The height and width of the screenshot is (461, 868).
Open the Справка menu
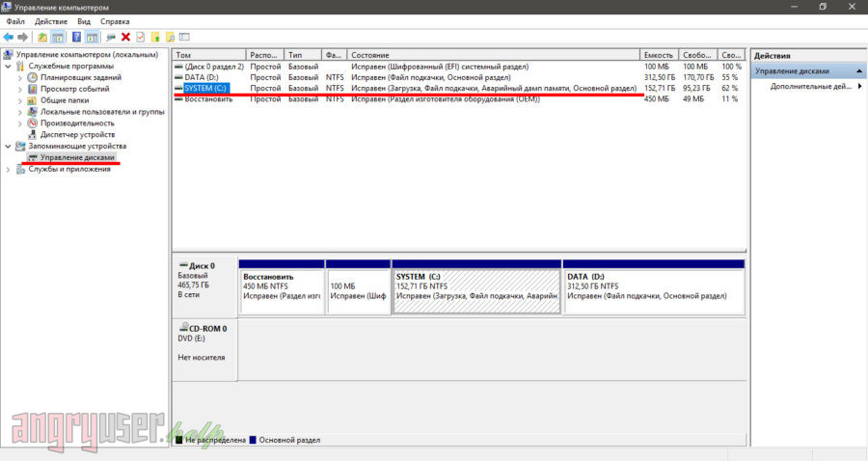(x=115, y=20)
